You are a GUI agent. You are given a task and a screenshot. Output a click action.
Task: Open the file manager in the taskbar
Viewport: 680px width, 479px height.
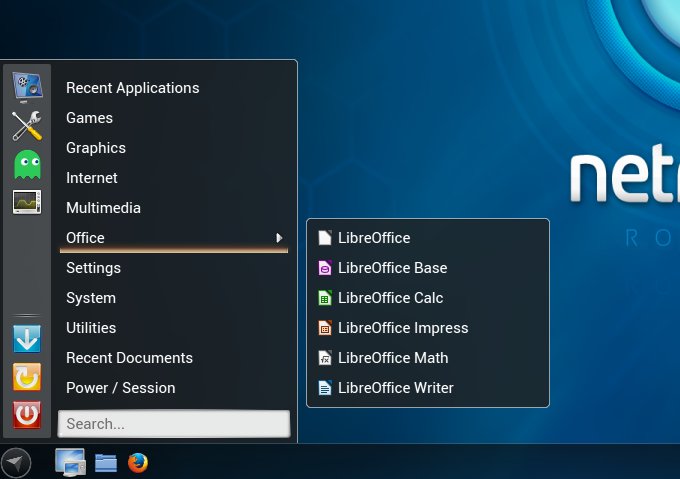click(x=106, y=462)
